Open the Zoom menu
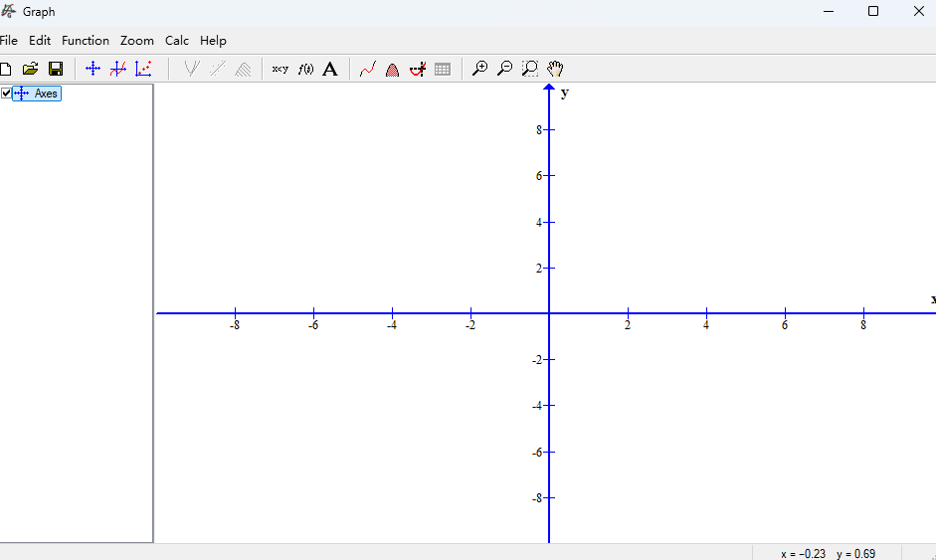936x560 pixels. tap(137, 41)
